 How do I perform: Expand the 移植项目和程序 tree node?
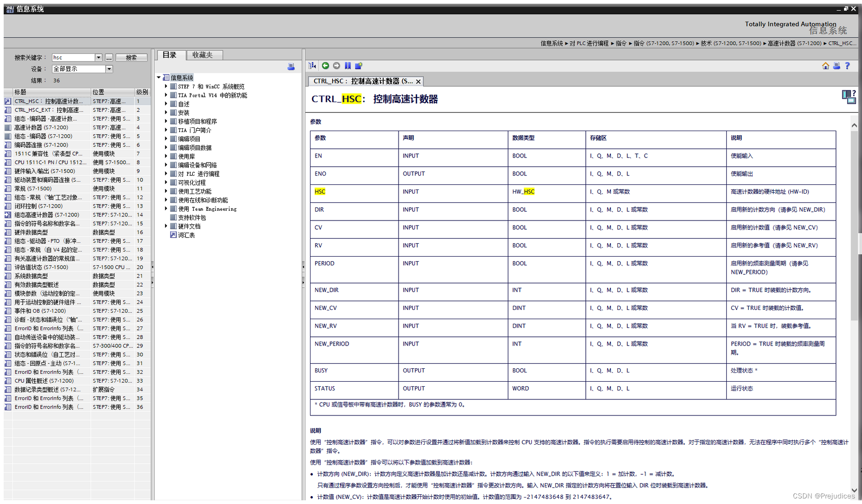coord(166,121)
